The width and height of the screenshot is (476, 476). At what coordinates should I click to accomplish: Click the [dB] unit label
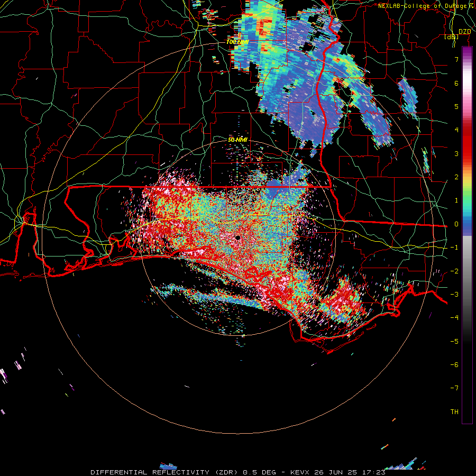pos(452,36)
